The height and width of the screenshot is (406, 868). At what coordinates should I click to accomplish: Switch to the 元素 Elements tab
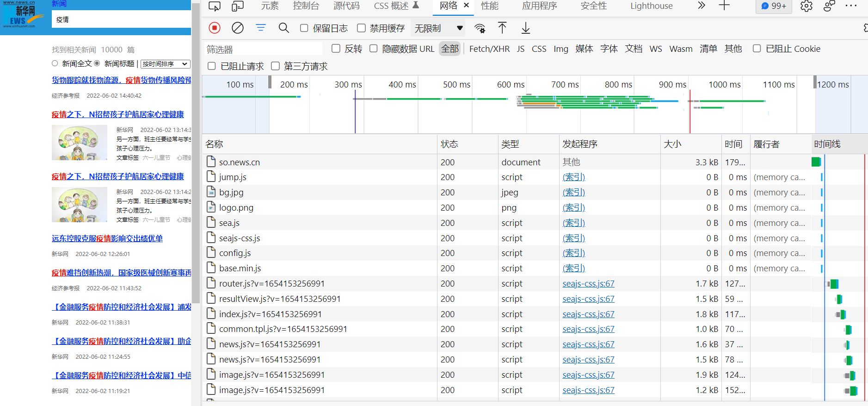[270, 6]
